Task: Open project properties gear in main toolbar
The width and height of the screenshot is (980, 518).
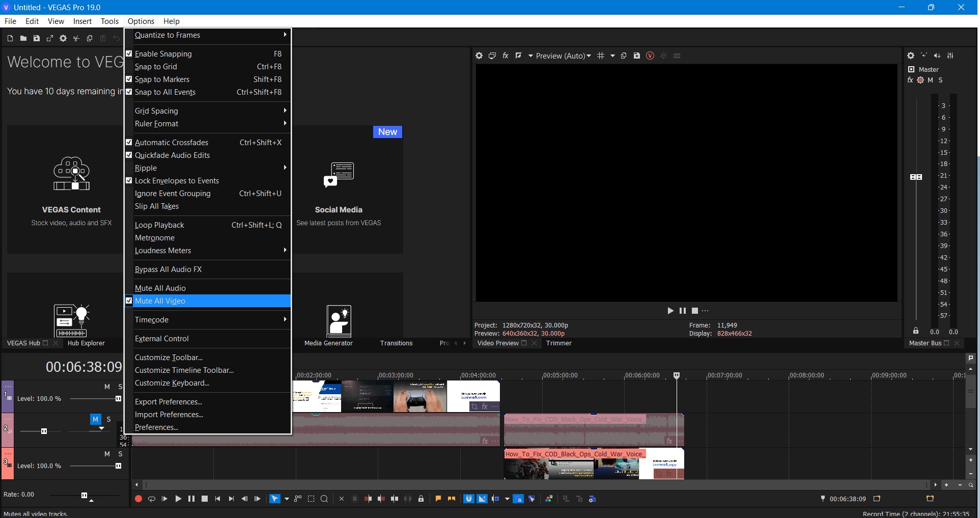Action: [x=63, y=38]
